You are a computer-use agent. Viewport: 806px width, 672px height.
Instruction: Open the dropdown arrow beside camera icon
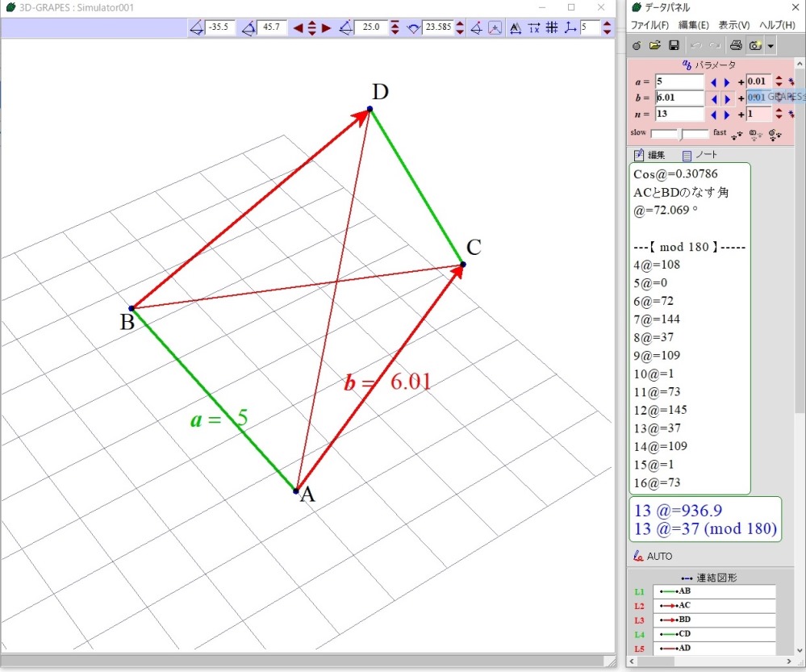[x=771, y=46]
